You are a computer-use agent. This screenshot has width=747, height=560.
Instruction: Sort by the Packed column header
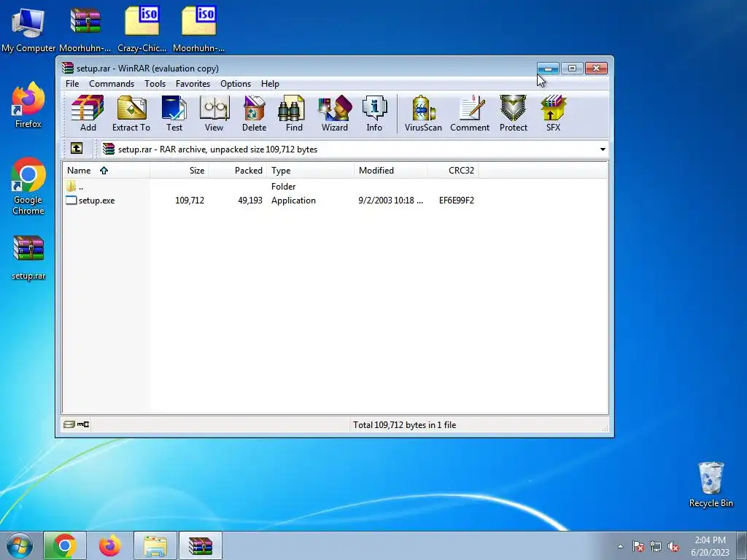pyautogui.click(x=238, y=171)
